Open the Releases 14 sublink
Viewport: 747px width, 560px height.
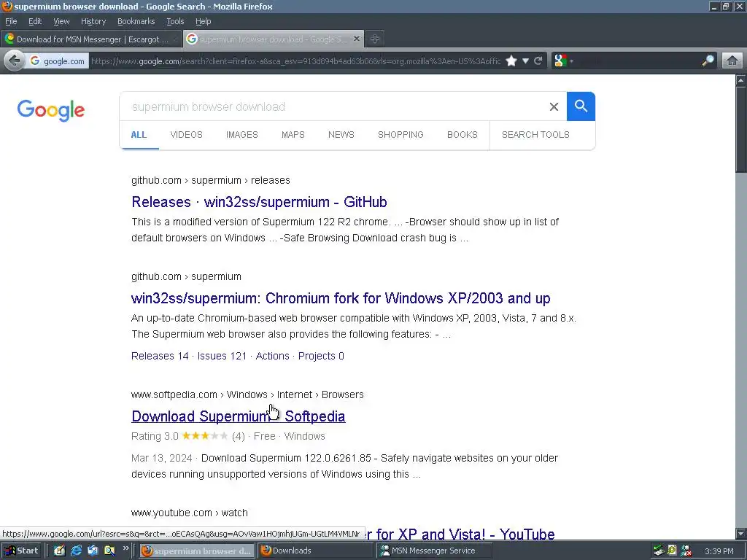point(160,356)
